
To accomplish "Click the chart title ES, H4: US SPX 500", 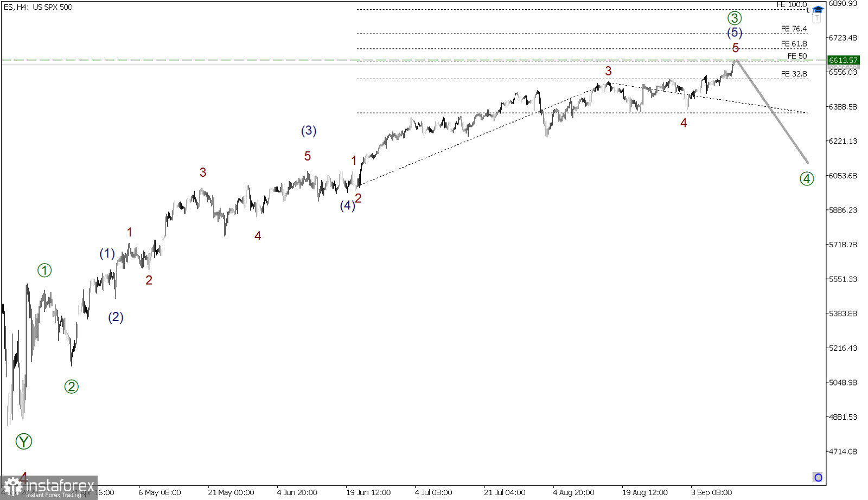I will point(38,7).
